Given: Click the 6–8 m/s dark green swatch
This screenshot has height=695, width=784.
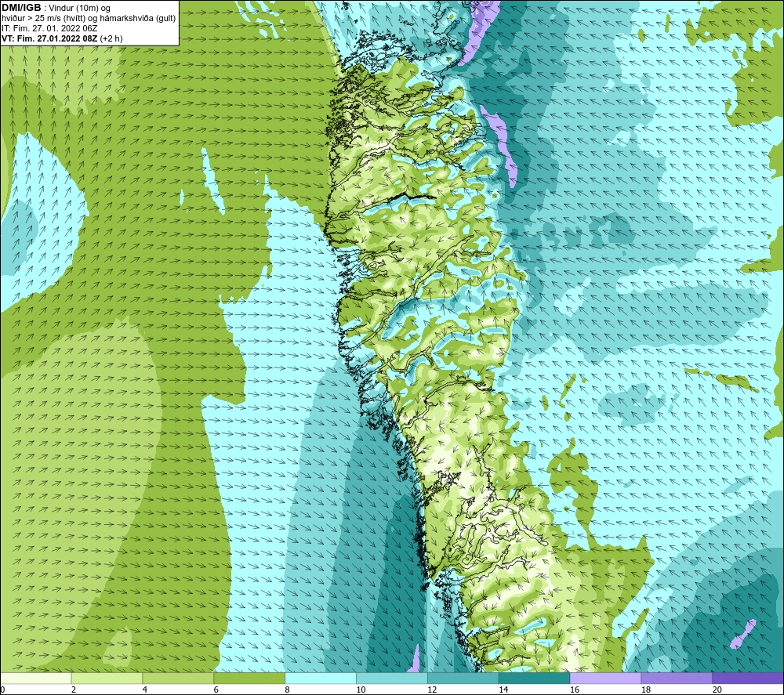Looking at the screenshot, I should coord(249,679).
